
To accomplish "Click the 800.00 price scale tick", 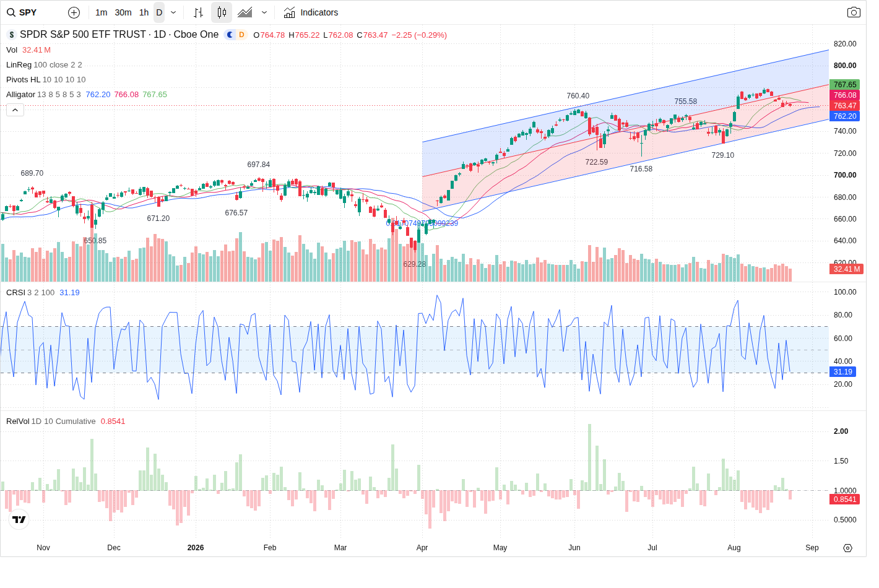I will (845, 66).
